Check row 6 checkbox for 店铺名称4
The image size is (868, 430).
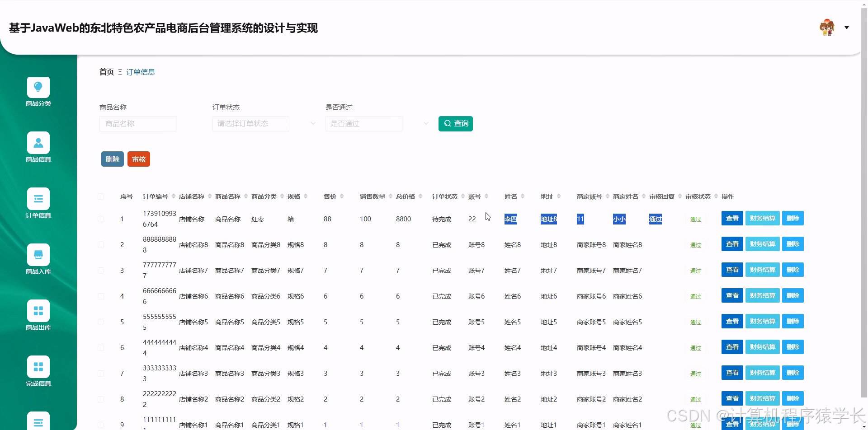[101, 348]
